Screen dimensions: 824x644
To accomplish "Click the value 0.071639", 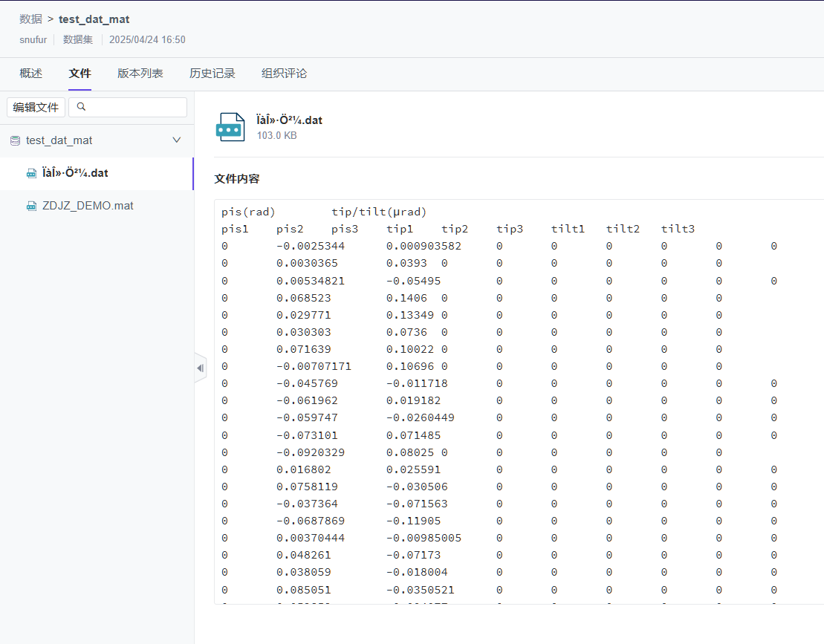I will point(304,349).
